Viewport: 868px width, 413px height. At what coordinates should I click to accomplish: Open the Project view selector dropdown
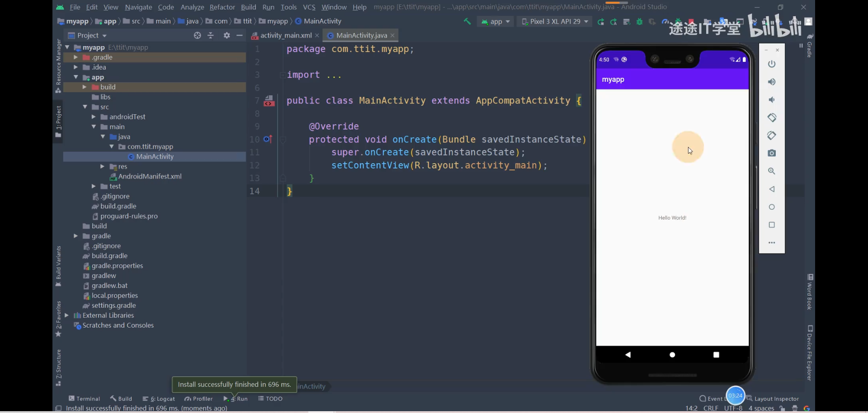point(88,35)
